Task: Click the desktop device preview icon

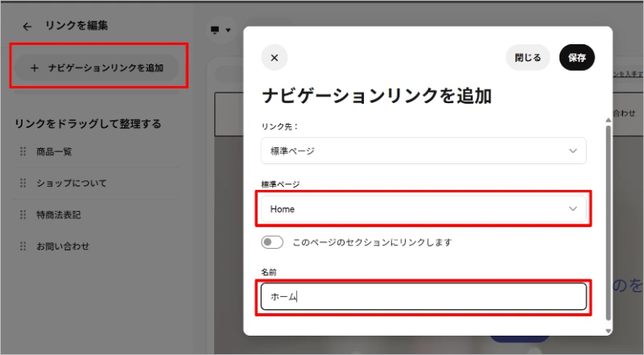Action: coord(214,30)
